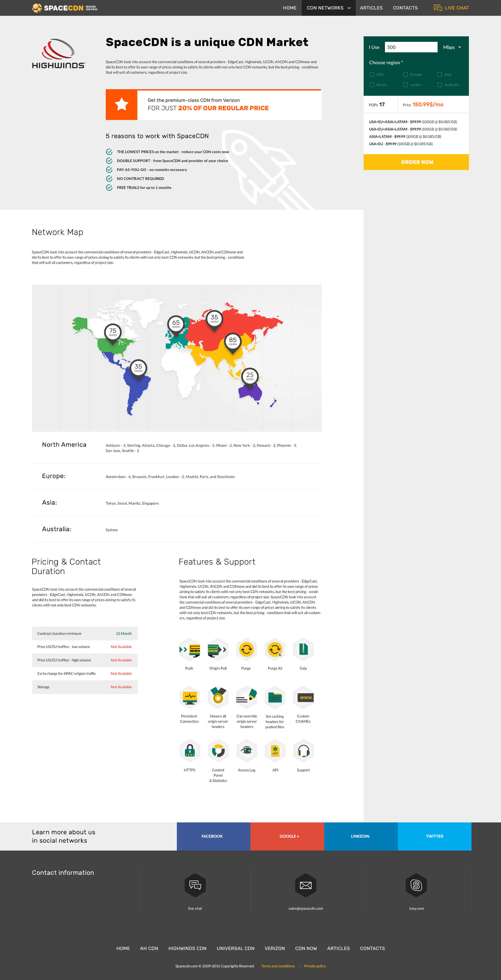Viewport: 501px width, 980px height.
Task: Click the Google+ social button
Action: [x=287, y=836]
